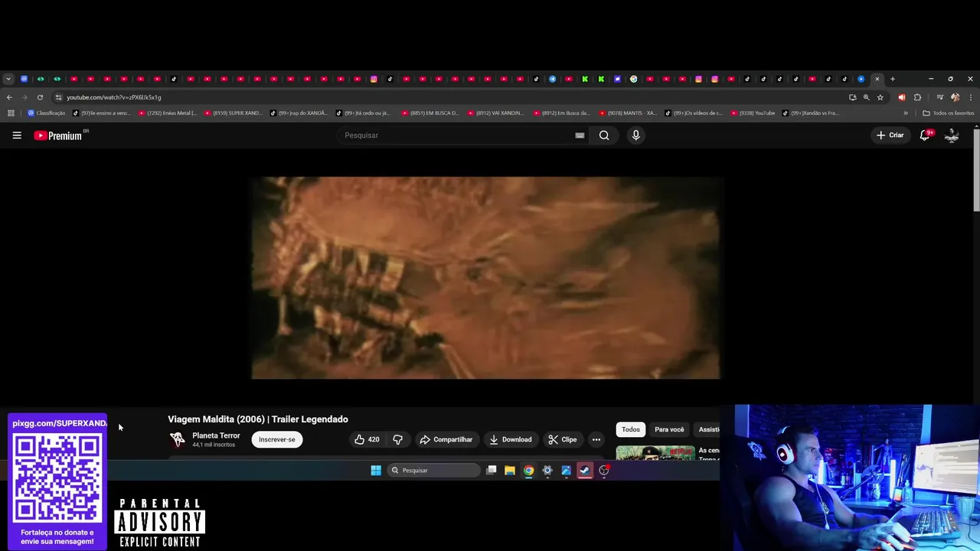The width and height of the screenshot is (980, 551).
Task: Open the media control music-note icon
Action: 940,97
